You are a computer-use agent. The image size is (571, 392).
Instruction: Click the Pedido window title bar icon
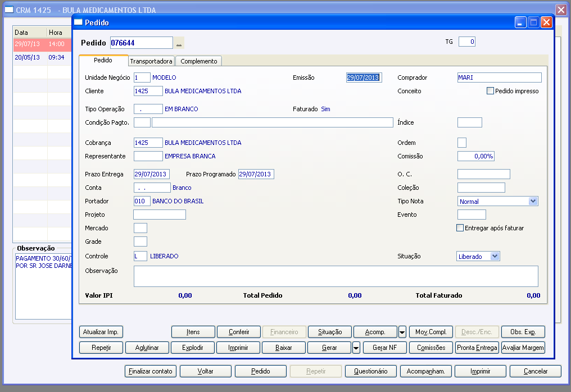pos(78,22)
